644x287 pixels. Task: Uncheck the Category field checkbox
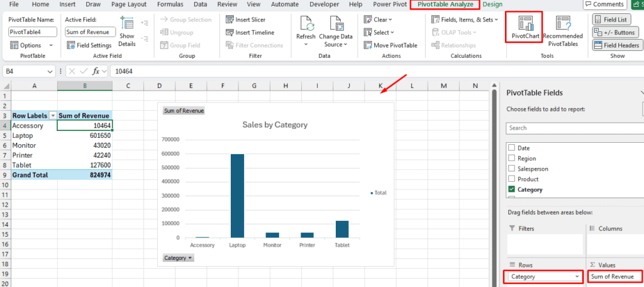click(512, 189)
